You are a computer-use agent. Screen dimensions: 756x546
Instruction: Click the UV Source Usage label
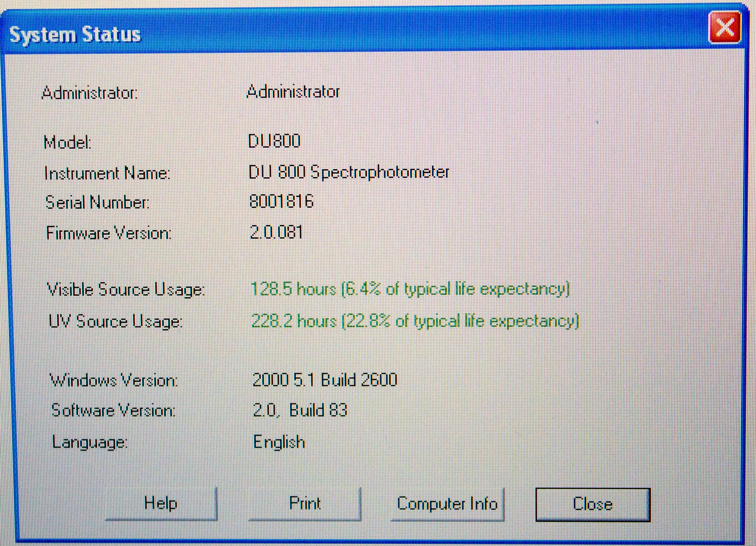click(x=116, y=322)
